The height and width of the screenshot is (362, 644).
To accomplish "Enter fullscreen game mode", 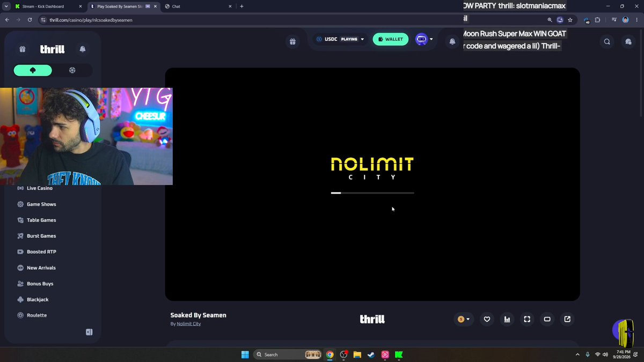I will pos(527,319).
